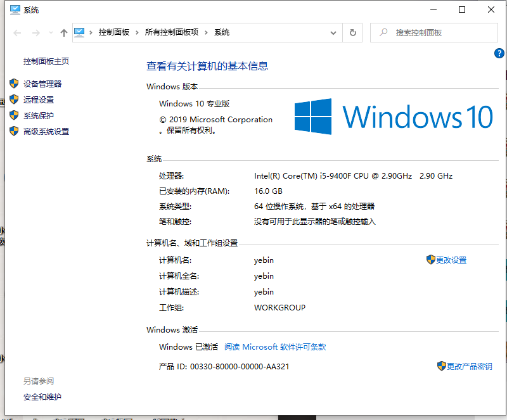
Task: Open 设备管理器 from the sidebar
Action: (x=42, y=84)
